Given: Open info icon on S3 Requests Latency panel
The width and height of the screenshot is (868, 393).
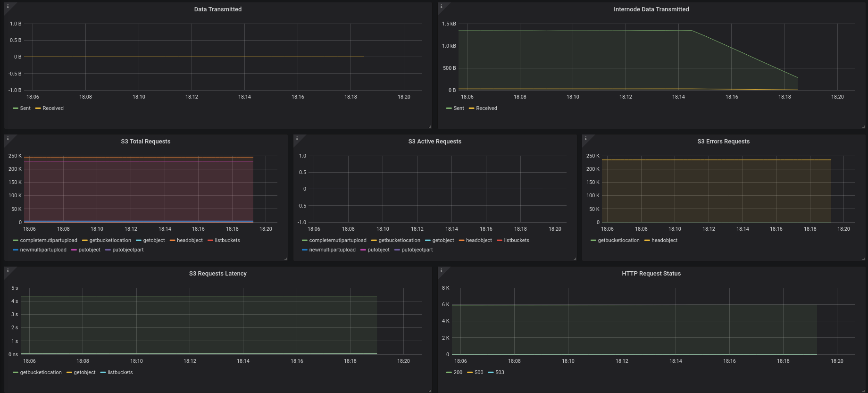Looking at the screenshot, I should 8,270.
